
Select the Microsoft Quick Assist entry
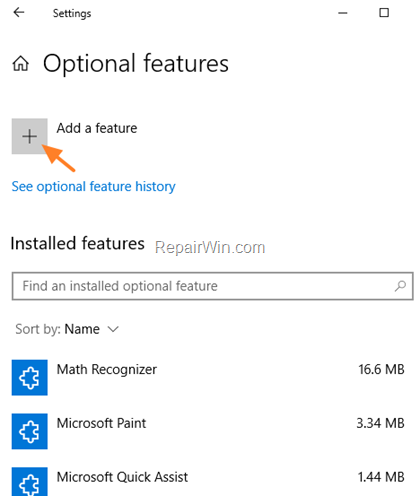(x=208, y=482)
